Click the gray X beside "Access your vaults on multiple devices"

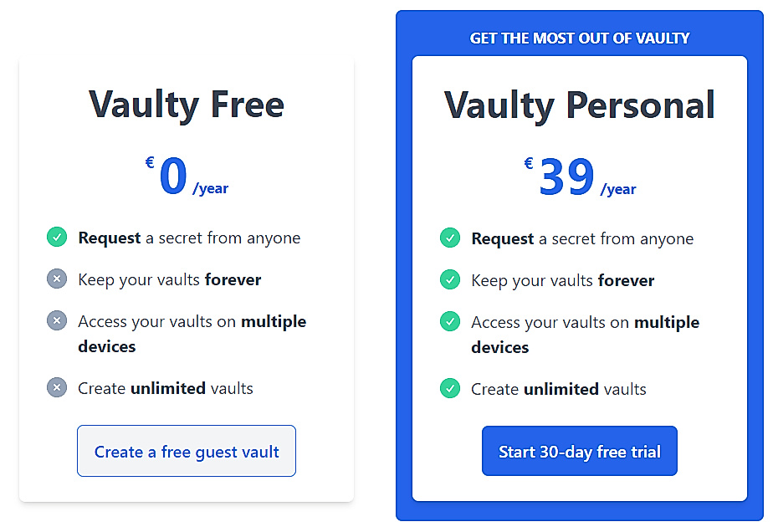coord(56,320)
